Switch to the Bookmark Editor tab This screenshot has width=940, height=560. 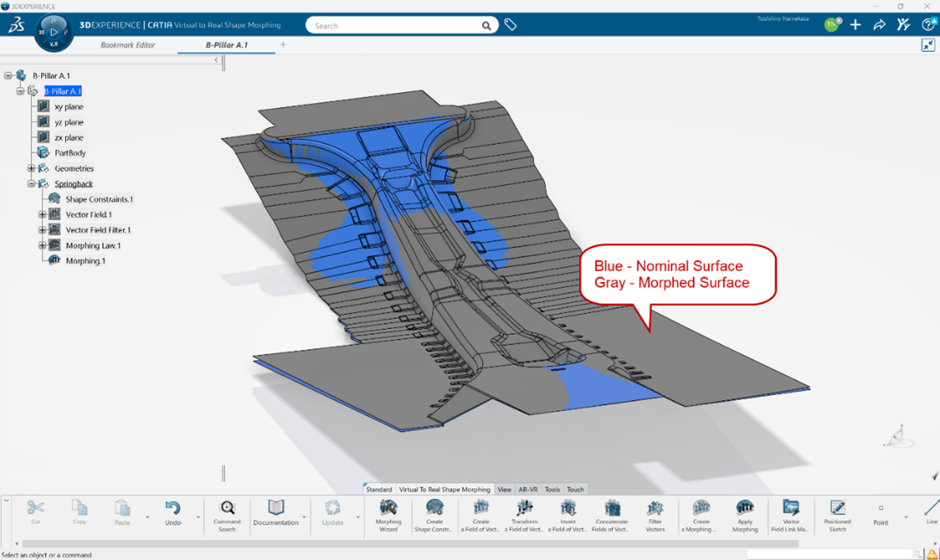(x=128, y=45)
